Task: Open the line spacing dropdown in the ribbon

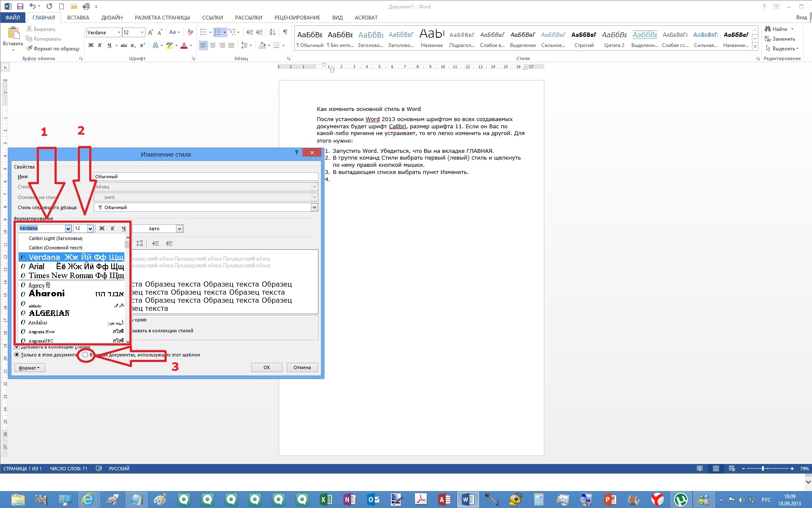Action: tap(246, 45)
